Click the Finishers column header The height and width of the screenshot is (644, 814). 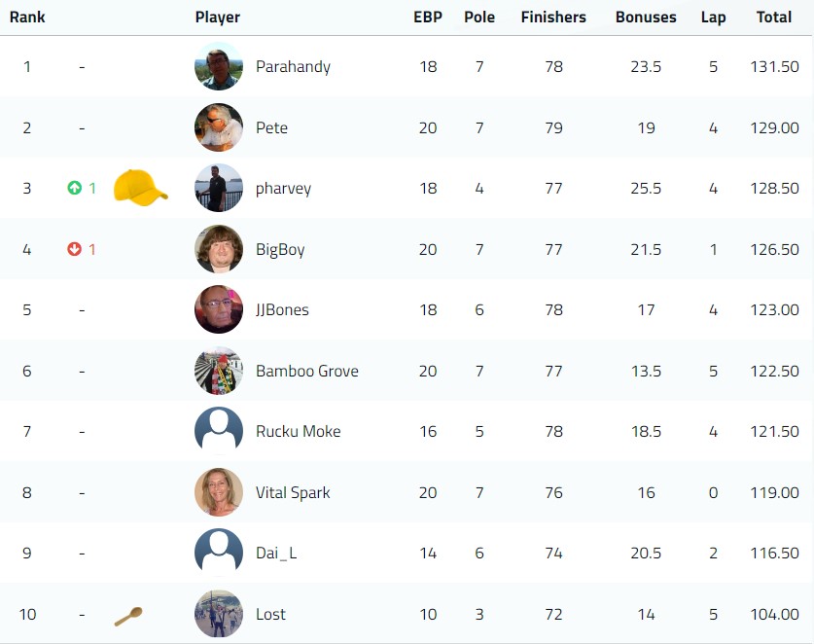click(x=553, y=18)
